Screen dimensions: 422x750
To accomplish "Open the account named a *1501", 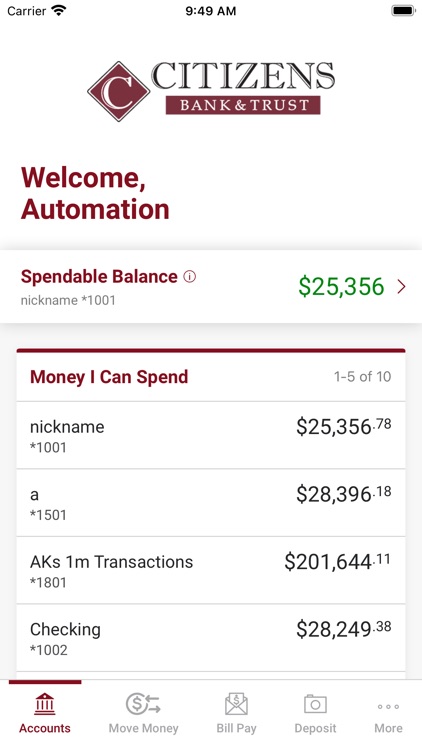I will coord(211,503).
